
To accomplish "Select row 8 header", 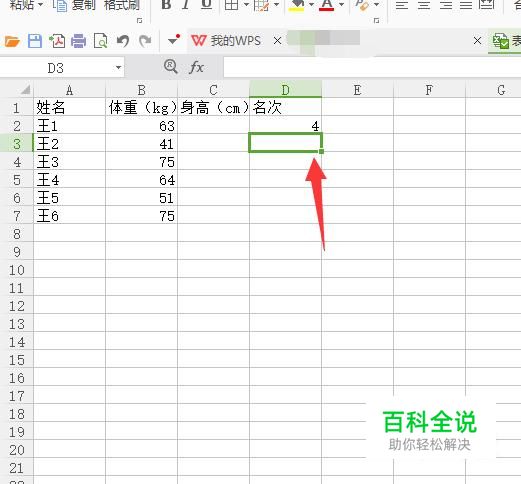I will tap(17, 234).
